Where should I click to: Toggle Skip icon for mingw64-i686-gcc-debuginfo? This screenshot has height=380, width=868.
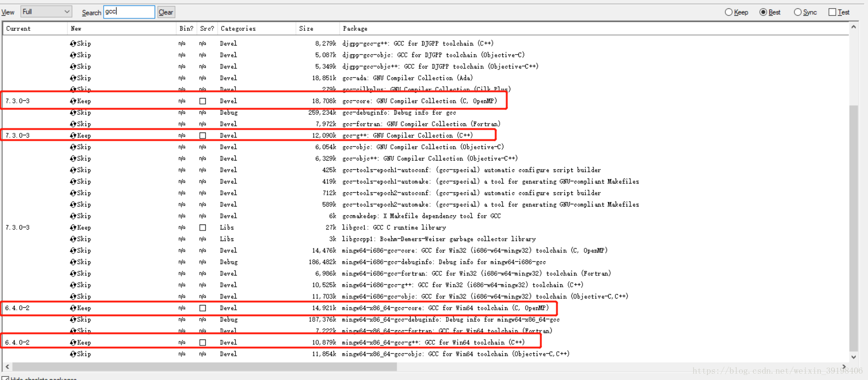73,262
